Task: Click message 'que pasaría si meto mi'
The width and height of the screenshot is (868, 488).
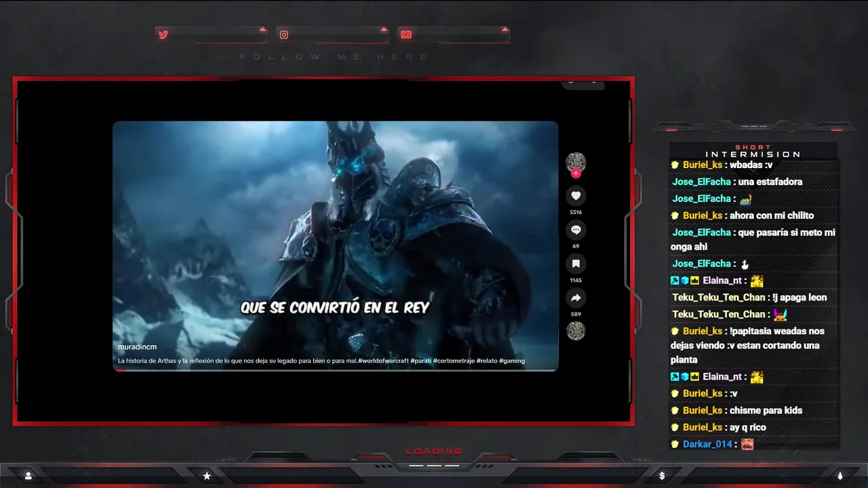Action: 787,232
